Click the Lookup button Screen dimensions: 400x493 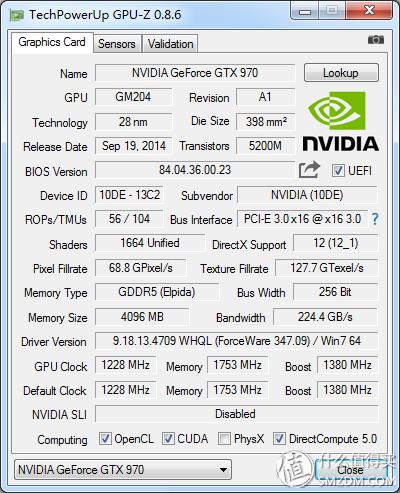[341, 73]
